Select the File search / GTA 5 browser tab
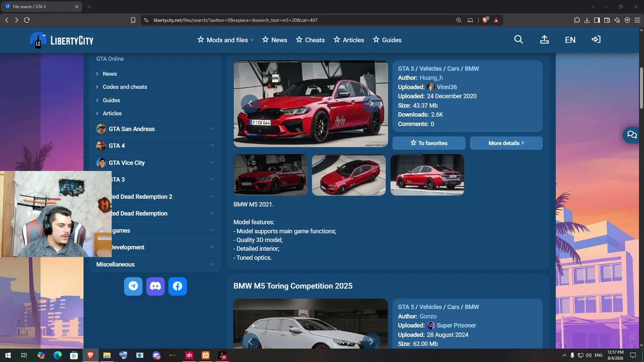Image resolution: width=644 pixels, height=362 pixels. pos(42,7)
